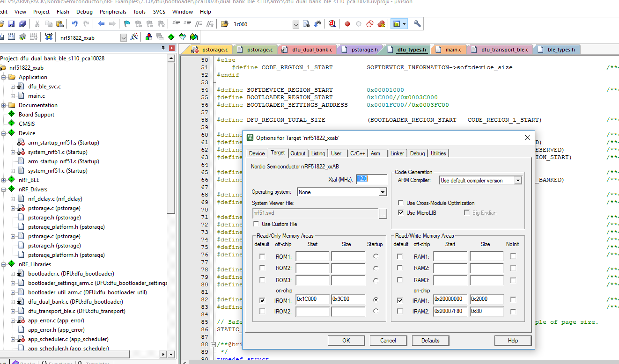Image resolution: width=619 pixels, height=364 pixels.
Task: Click the Navigate Backwards blue arrow
Action: click(101, 24)
